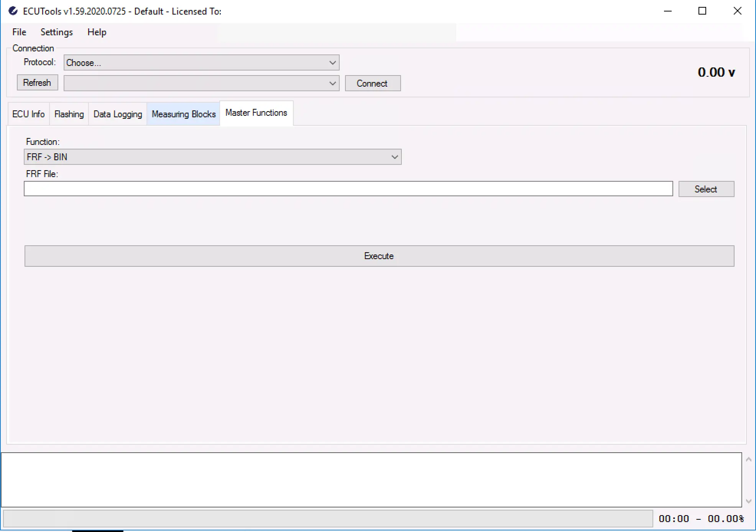Maximize the ECUTools window
The width and height of the screenshot is (756, 532).
(x=702, y=11)
